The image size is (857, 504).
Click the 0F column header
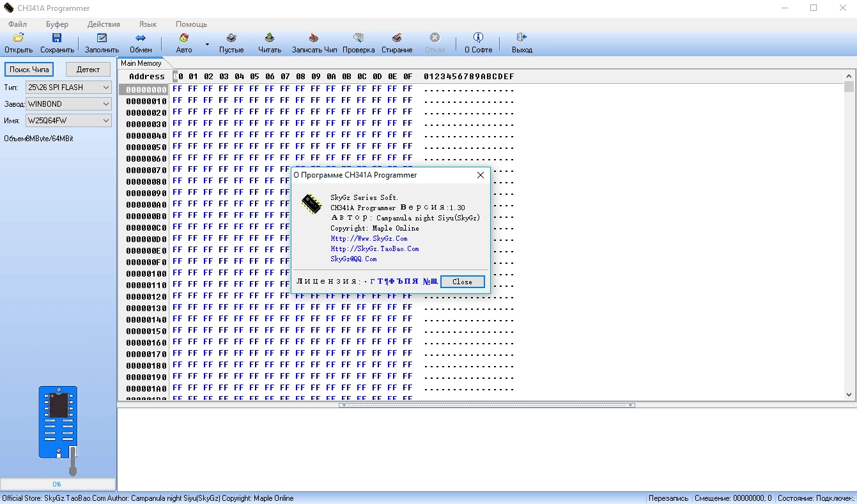408,77
